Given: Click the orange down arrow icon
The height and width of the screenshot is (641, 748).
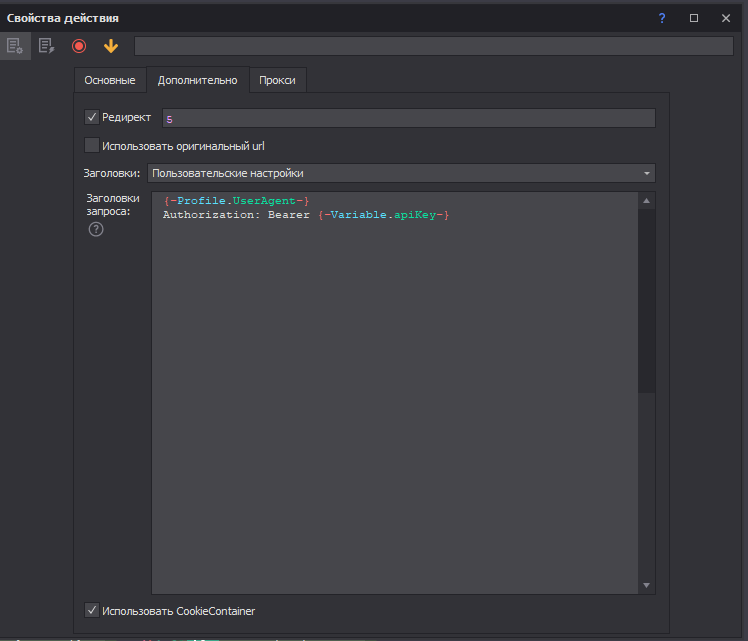Looking at the screenshot, I should tap(111, 46).
